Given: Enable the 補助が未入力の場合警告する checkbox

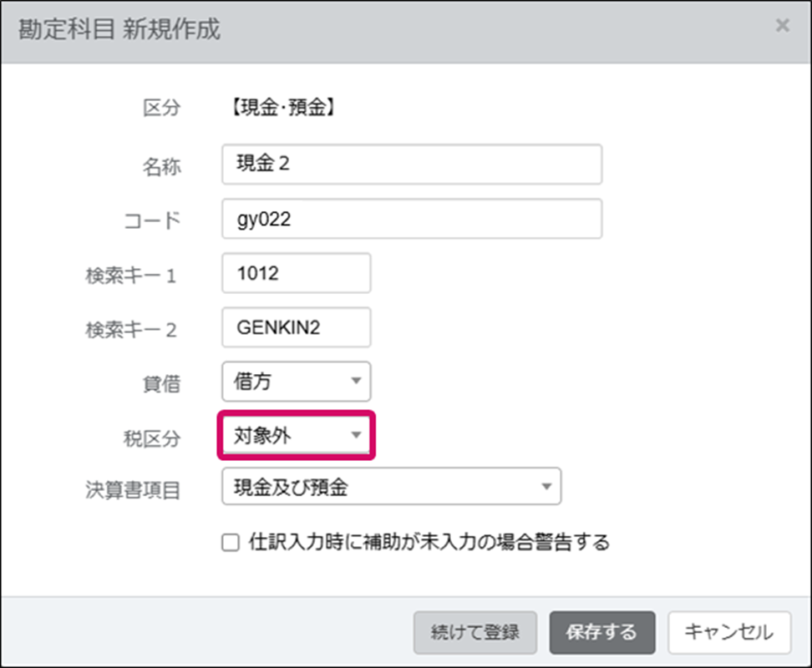Looking at the screenshot, I should pyautogui.click(x=231, y=543).
